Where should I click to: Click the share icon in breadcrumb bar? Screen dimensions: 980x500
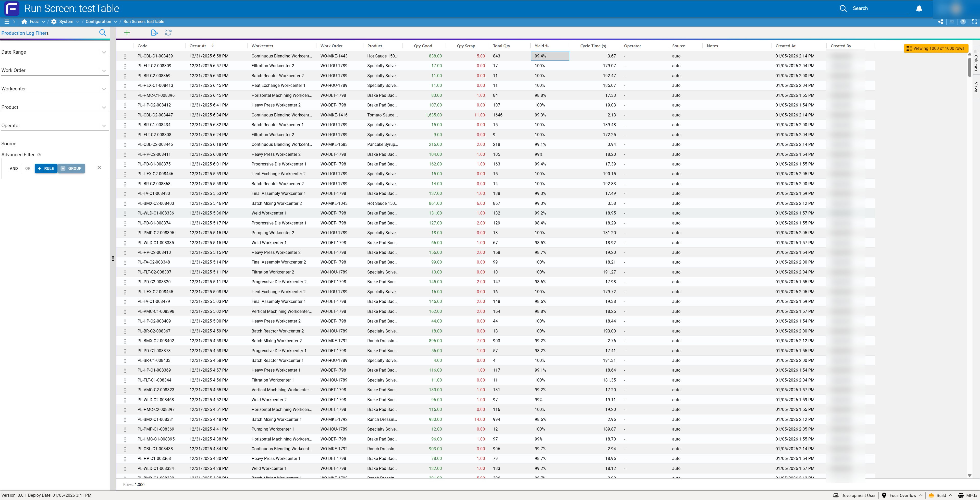point(940,22)
